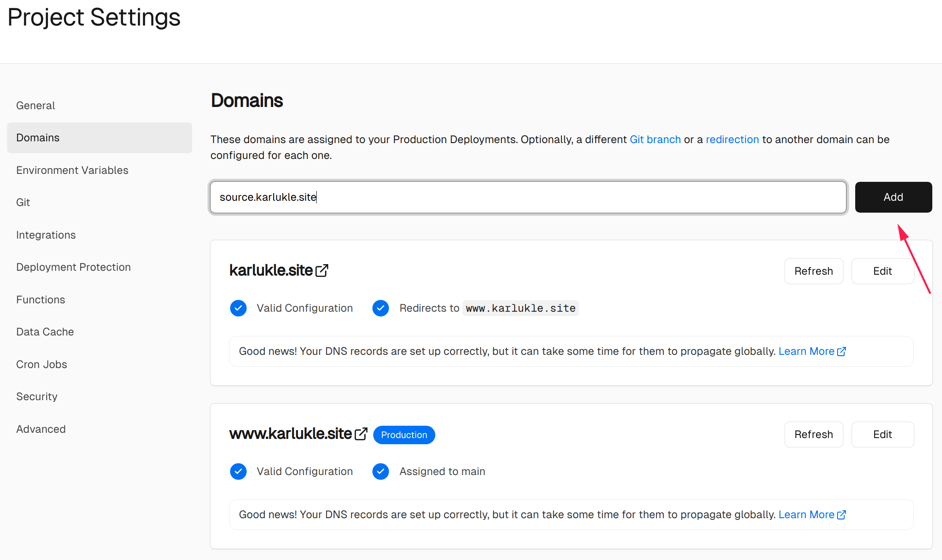
Task: Open Deployment Protection settings
Action: tap(74, 267)
